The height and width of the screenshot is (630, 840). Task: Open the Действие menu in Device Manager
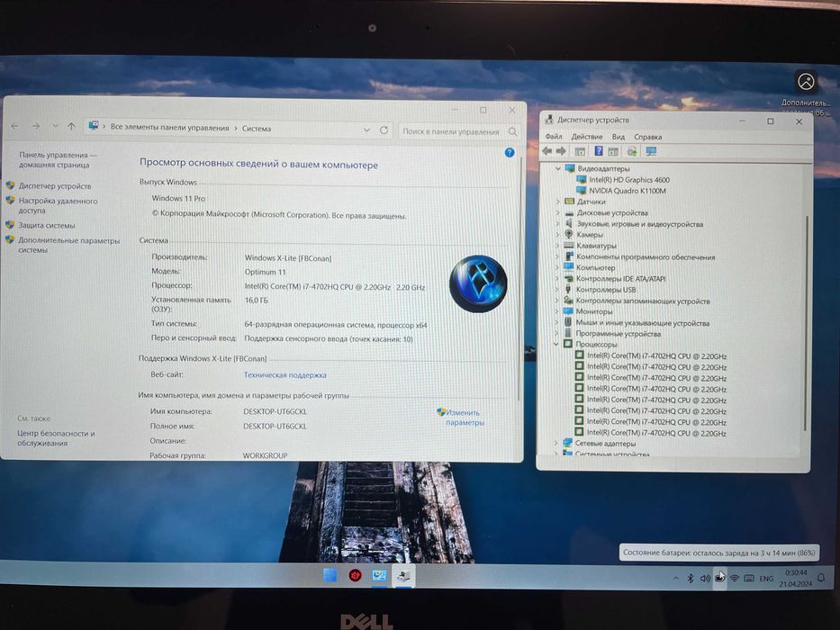(587, 137)
